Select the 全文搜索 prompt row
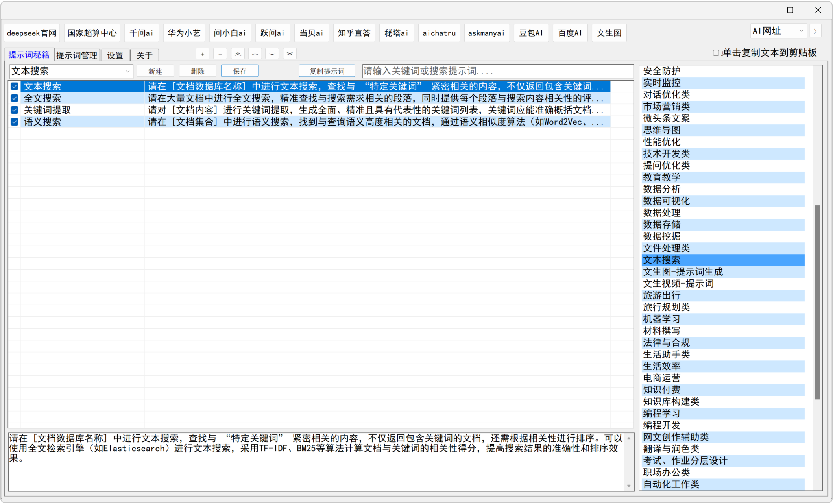The image size is (833, 504). (x=309, y=98)
